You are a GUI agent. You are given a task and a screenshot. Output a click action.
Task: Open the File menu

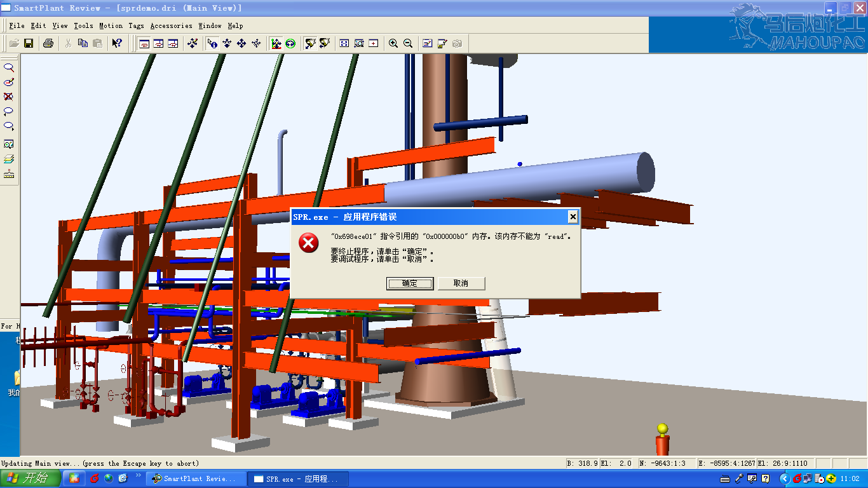[17, 25]
